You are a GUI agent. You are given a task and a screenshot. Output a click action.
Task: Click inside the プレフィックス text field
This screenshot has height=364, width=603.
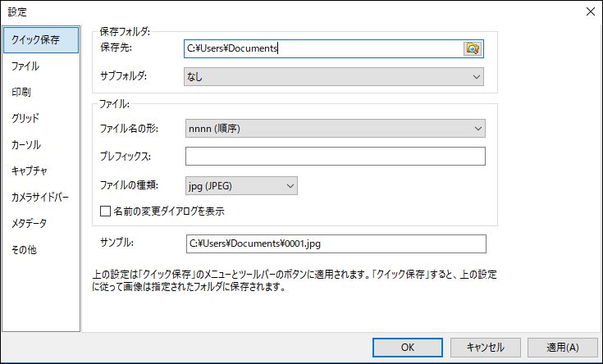click(x=336, y=156)
